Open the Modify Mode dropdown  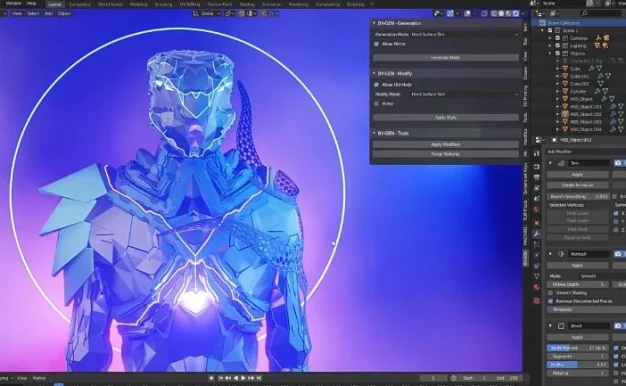tap(465, 94)
